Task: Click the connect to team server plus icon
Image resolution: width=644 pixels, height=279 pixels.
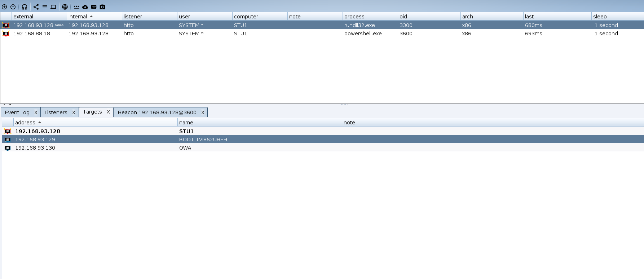Action: [x=4, y=7]
